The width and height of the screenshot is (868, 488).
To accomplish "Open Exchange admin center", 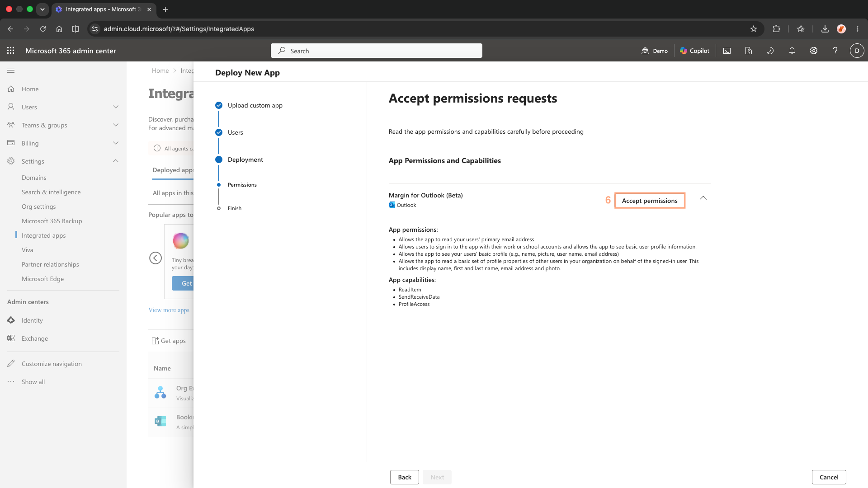I will coord(35,338).
